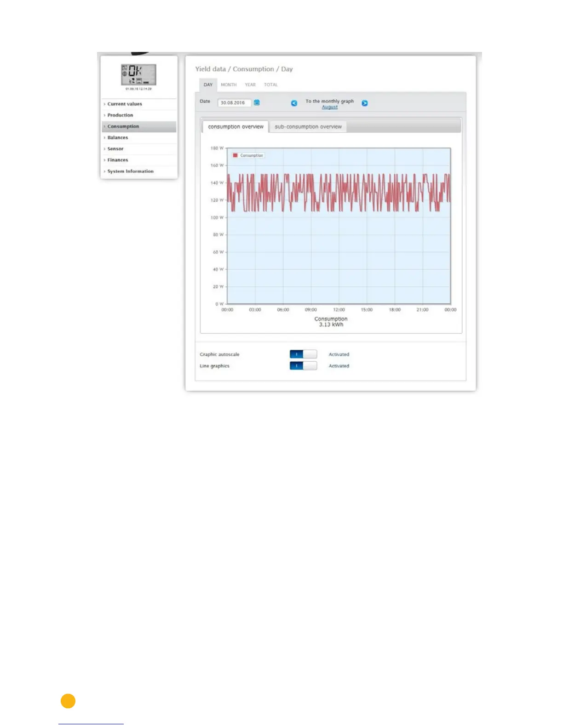Viewport: 563px width, 728px height.
Task: Click the OK status display thumbnail
Action: click(x=138, y=74)
